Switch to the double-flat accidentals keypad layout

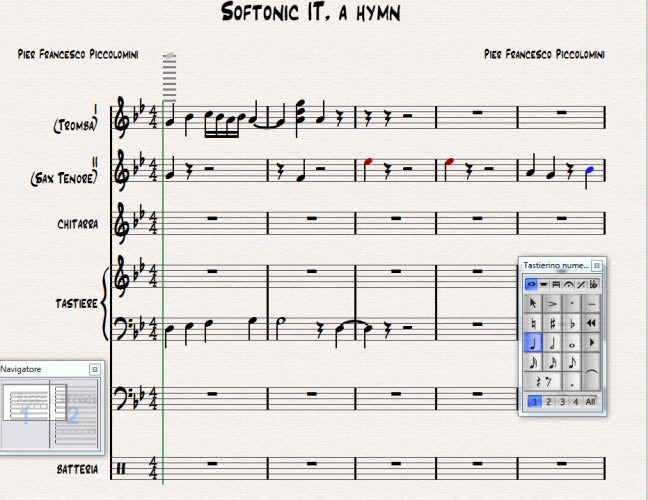pyautogui.click(x=594, y=284)
